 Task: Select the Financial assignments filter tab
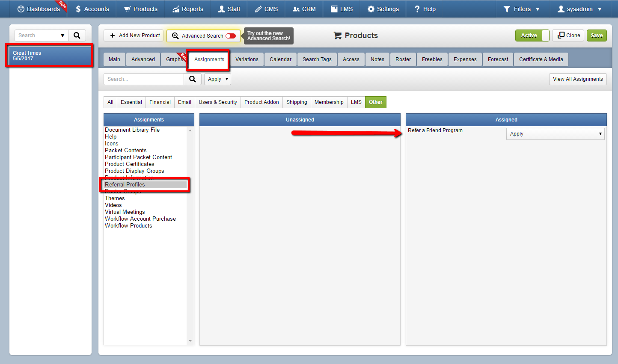(160, 102)
